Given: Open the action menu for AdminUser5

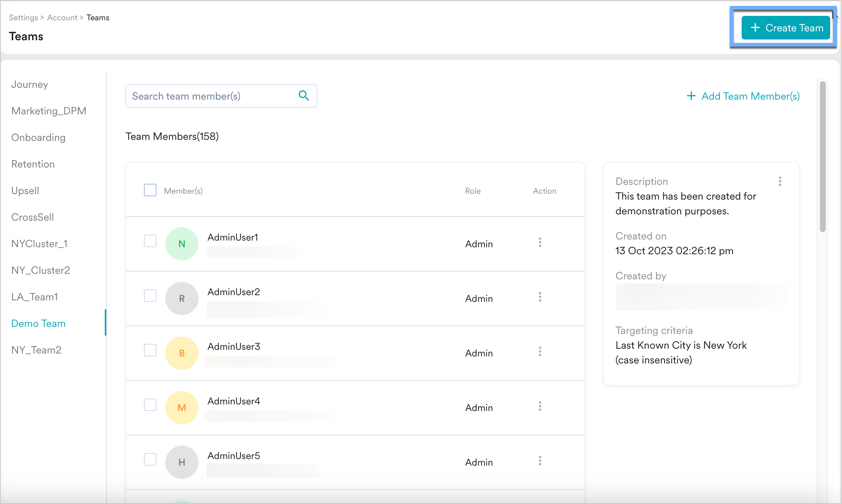Looking at the screenshot, I should click(540, 461).
